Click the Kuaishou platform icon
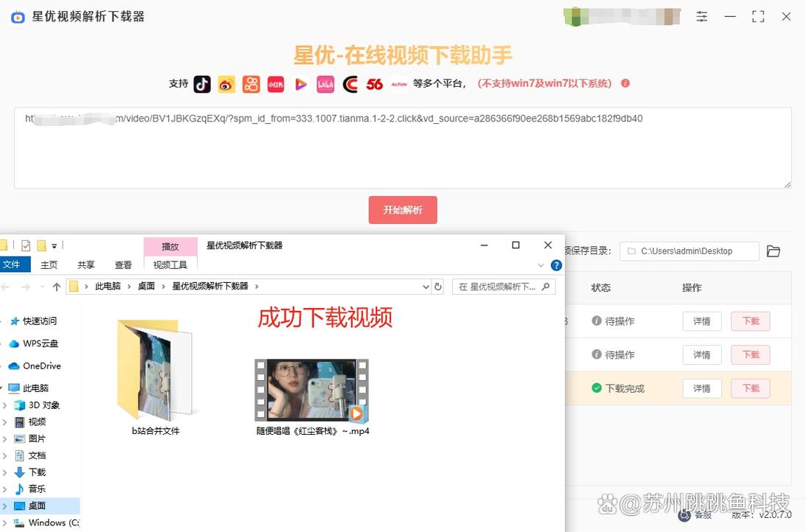 251,84
